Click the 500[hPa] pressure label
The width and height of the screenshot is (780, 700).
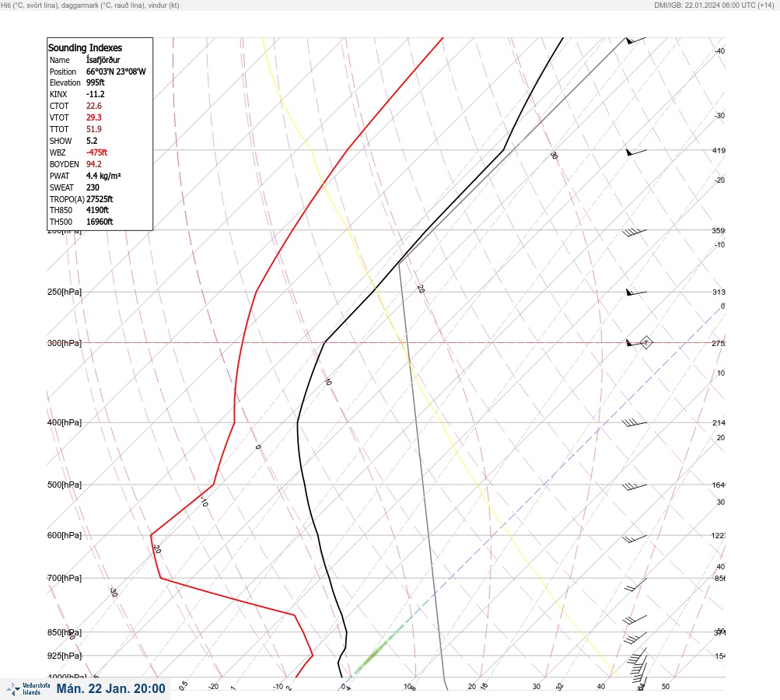pos(65,485)
